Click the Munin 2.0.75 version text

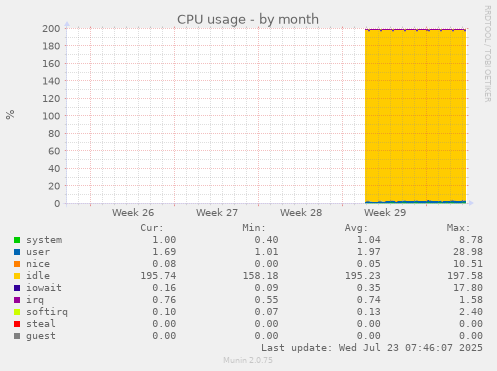coord(248,360)
